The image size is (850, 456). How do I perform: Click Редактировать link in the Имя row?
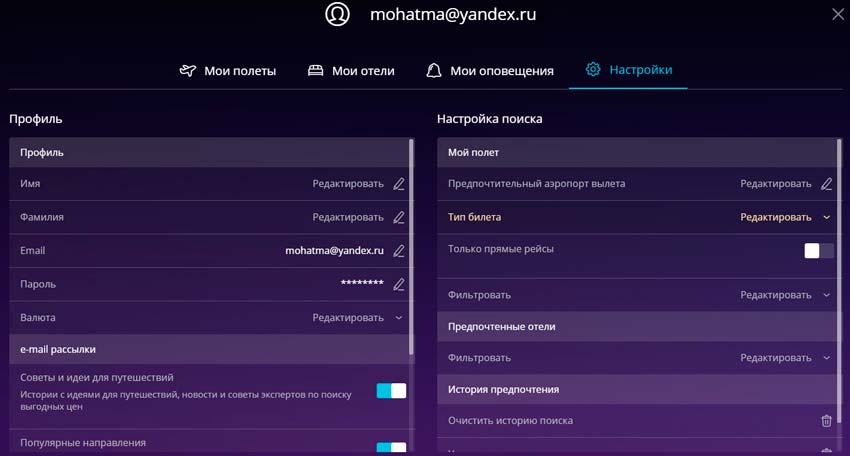[347, 184]
